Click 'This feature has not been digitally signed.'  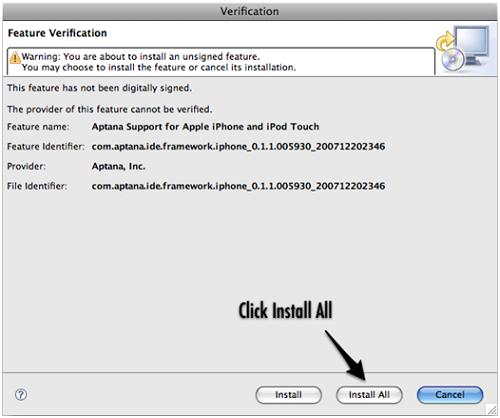click(x=99, y=88)
